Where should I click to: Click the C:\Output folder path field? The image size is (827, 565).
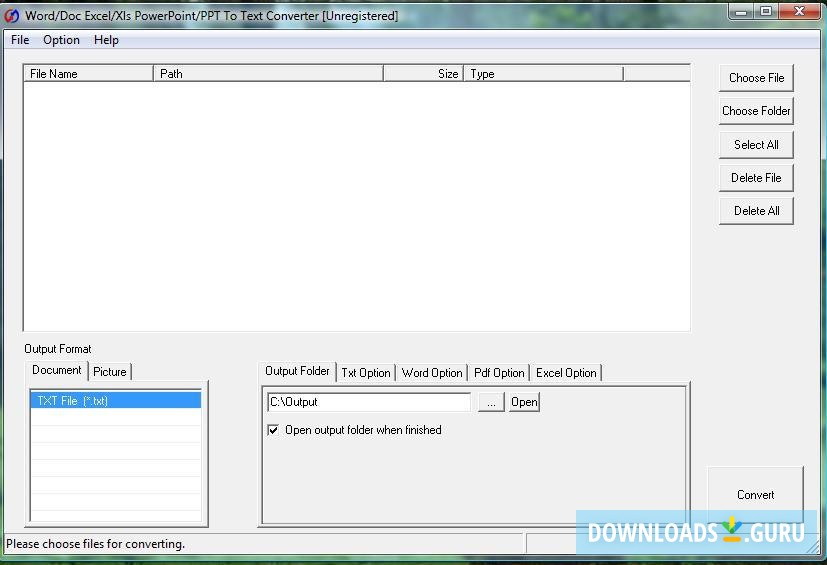point(369,402)
